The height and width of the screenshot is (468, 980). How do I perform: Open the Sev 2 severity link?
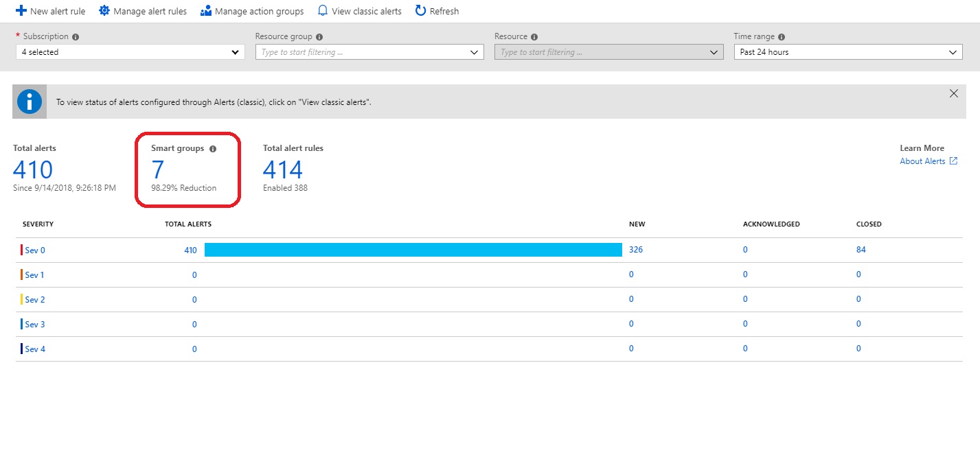pos(35,300)
